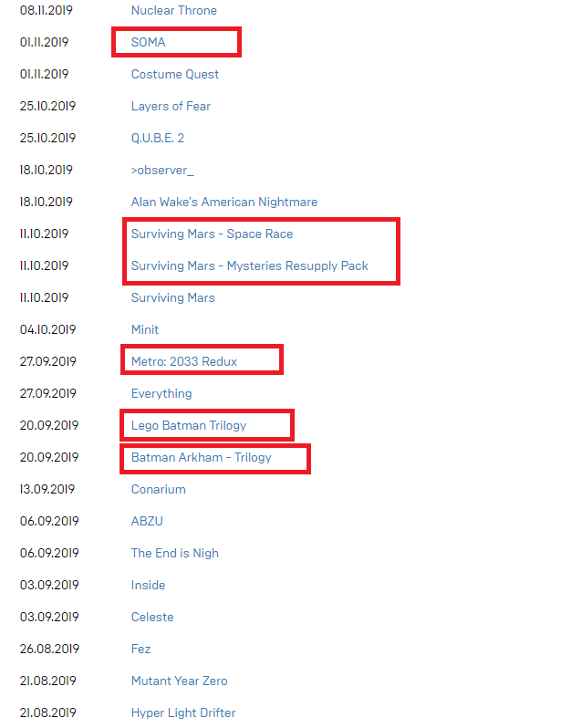Screen dimensions: 582x728
Task: Open Batman Arkham - Trilogy link
Action: tap(202, 457)
